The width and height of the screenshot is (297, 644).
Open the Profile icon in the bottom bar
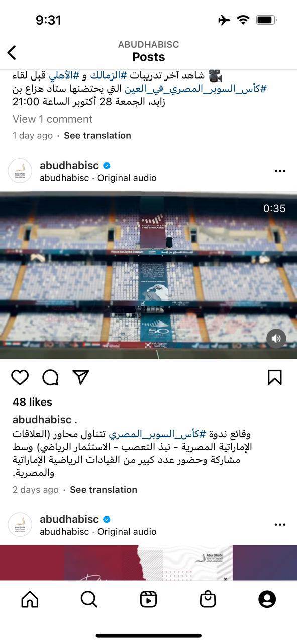267,599
